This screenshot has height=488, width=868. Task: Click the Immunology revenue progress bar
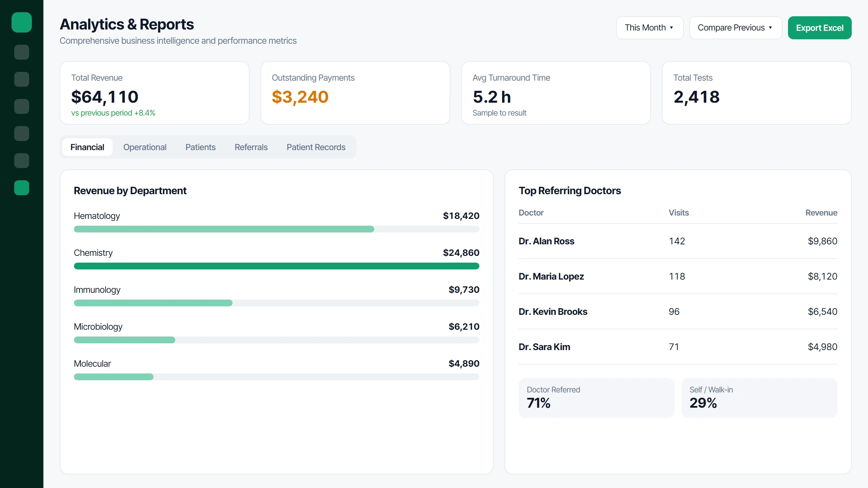pyautogui.click(x=277, y=303)
